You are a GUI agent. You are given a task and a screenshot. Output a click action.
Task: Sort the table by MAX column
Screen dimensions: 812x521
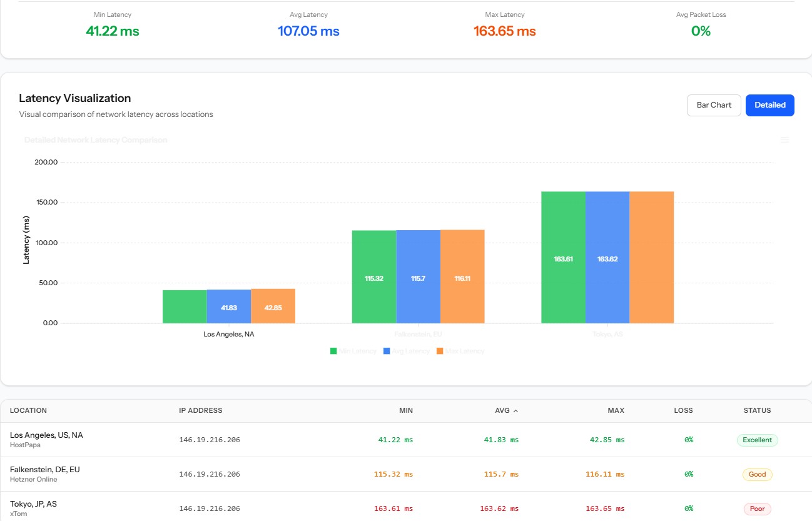click(x=616, y=410)
